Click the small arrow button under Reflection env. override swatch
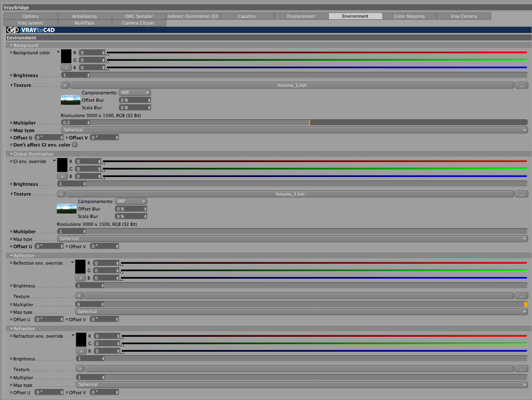Viewport: 532px width, 400px height. (x=80, y=278)
